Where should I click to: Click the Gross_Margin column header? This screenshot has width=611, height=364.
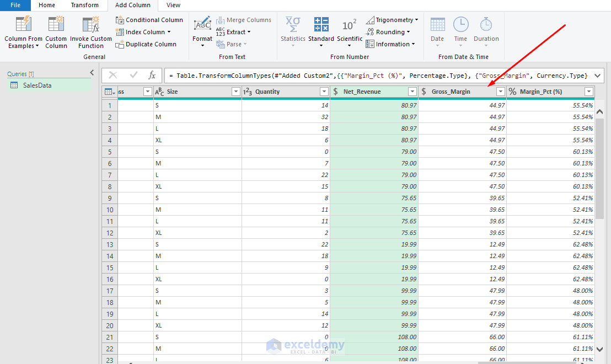pyautogui.click(x=462, y=92)
